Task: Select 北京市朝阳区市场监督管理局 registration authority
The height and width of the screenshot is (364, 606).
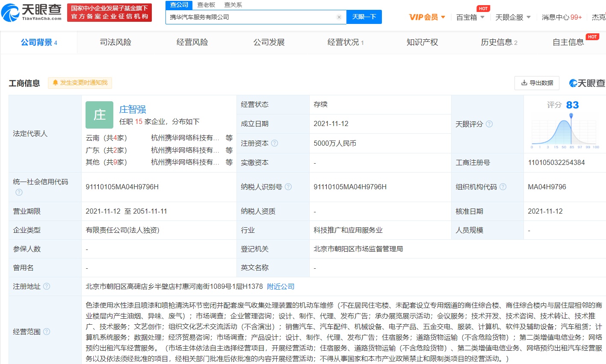Action: pyautogui.click(x=358, y=249)
